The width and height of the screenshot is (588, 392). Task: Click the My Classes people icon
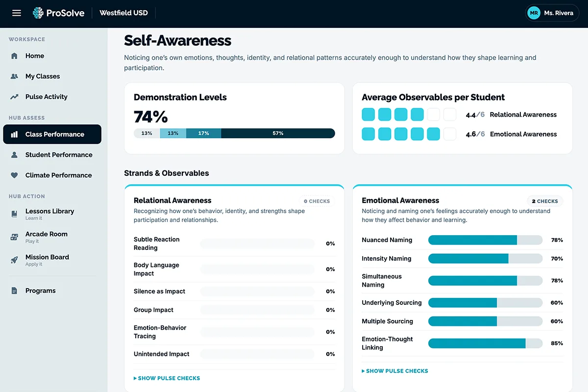pyautogui.click(x=15, y=76)
